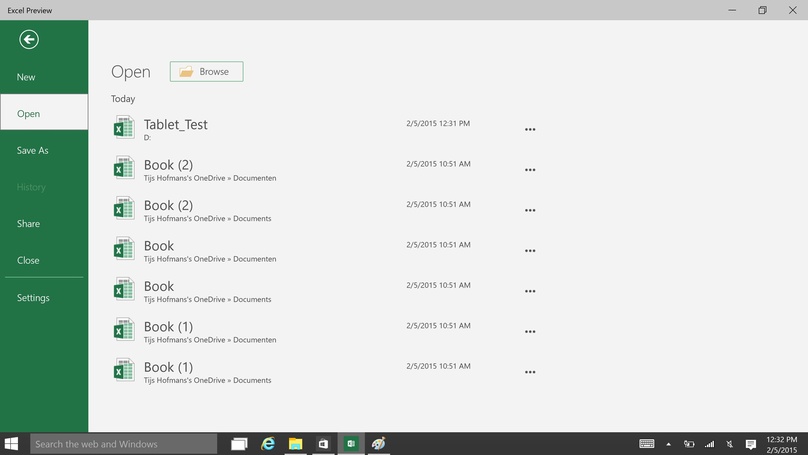Click Excel icon for Book in Documenten

click(124, 248)
